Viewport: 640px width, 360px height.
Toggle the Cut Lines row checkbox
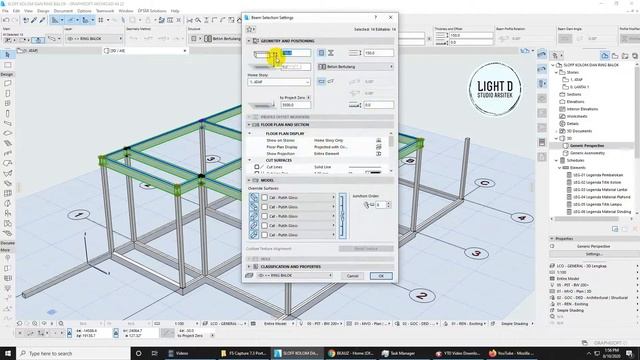click(257, 167)
